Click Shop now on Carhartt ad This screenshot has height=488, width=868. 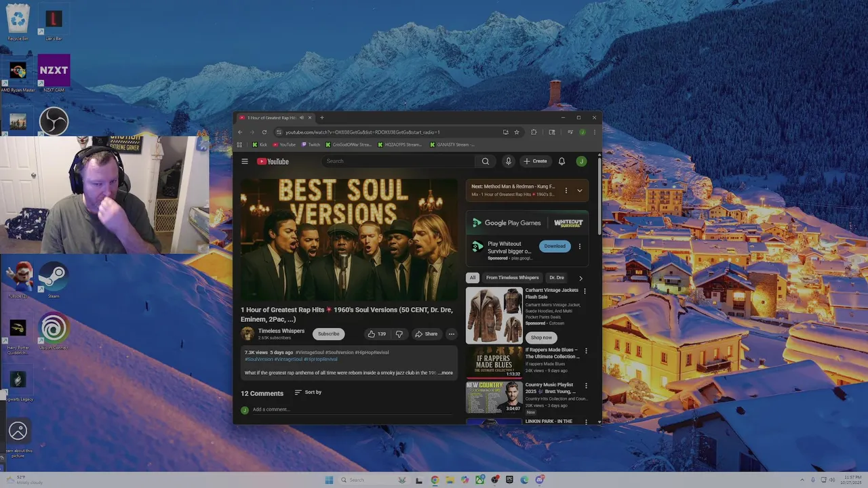point(541,338)
